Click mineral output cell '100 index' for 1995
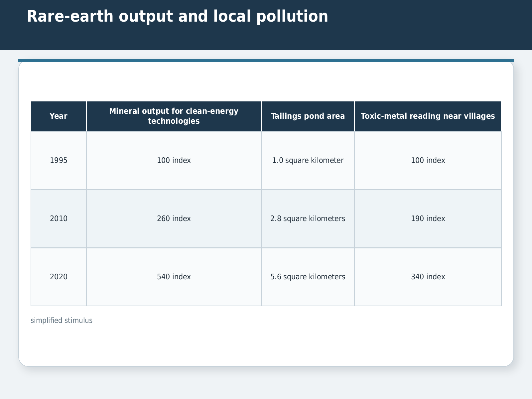The image size is (532, 399). 174,161
